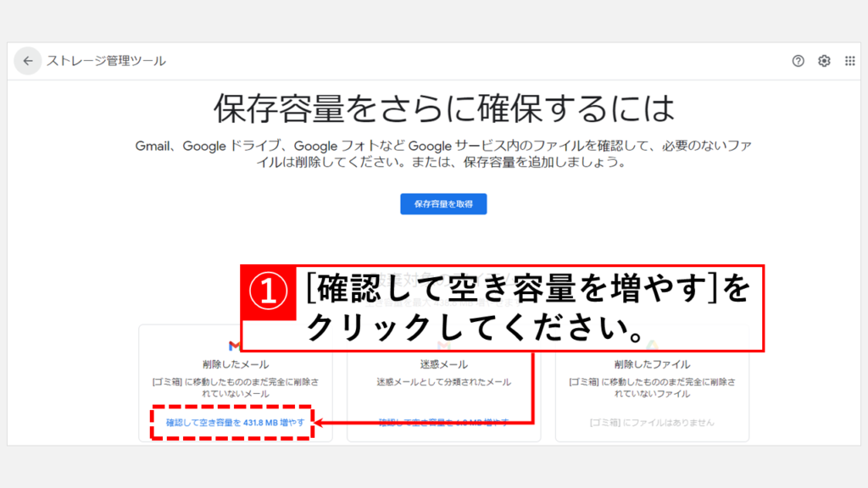Click the 迷惑メールとして分類されたメール description
This screenshot has width=868, height=488.
[443, 382]
